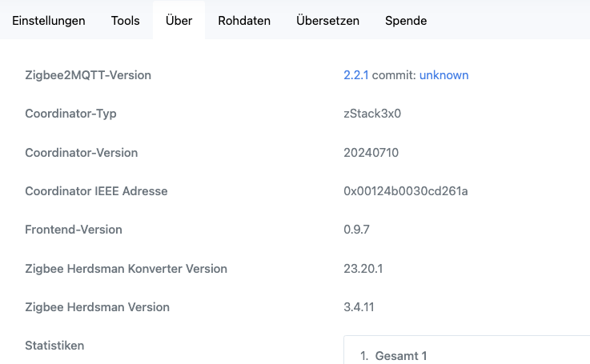Click Herdsman Konverter version 23.20.1
This screenshot has height=364, width=590.
[363, 269]
